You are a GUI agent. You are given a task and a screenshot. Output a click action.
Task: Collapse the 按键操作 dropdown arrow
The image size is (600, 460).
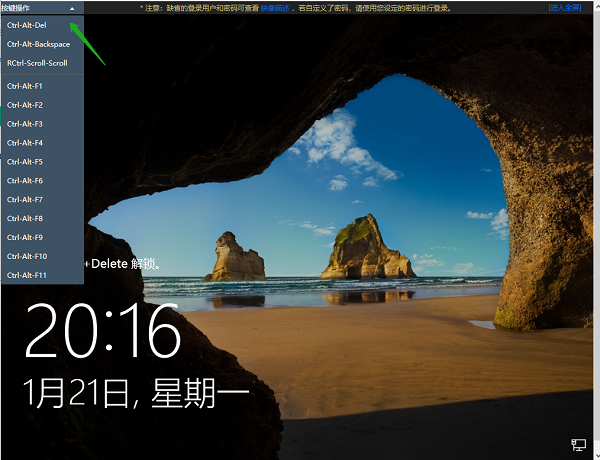(x=72, y=8)
